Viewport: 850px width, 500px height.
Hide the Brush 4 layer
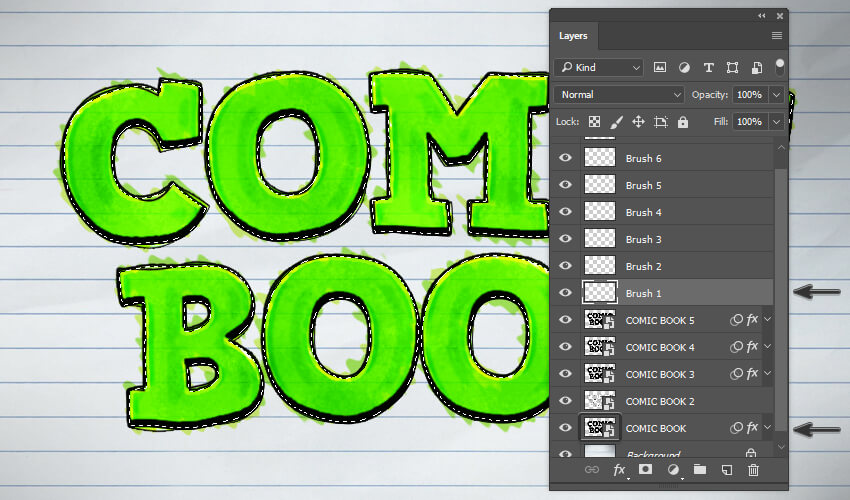pyautogui.click(x=565, y=212)
